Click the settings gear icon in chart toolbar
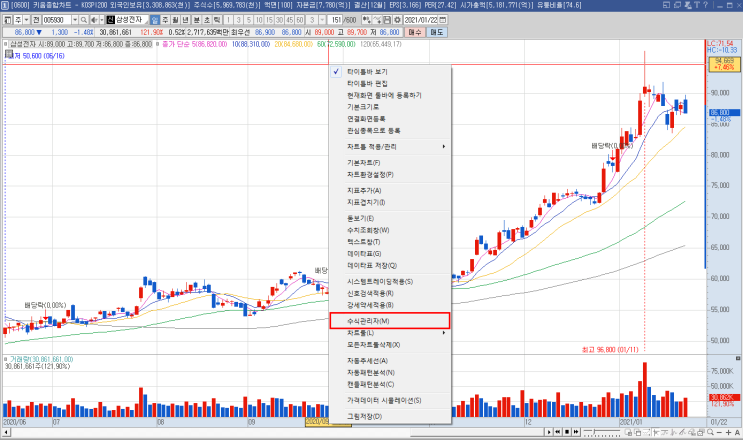Viewport: 743px width, 440px height. pyautogui.click(x=398, y=20)
